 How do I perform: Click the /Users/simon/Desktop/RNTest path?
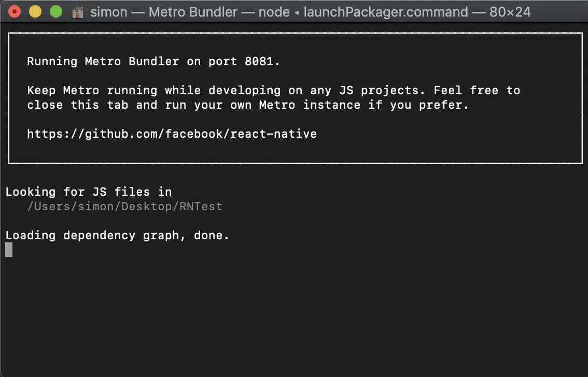point(124,207)
